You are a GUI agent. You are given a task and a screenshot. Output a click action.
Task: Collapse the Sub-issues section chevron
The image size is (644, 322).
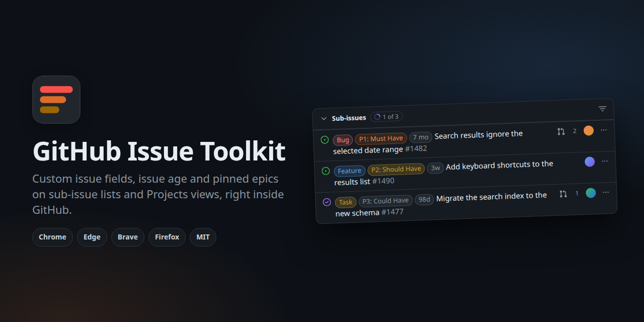(324, 119)
